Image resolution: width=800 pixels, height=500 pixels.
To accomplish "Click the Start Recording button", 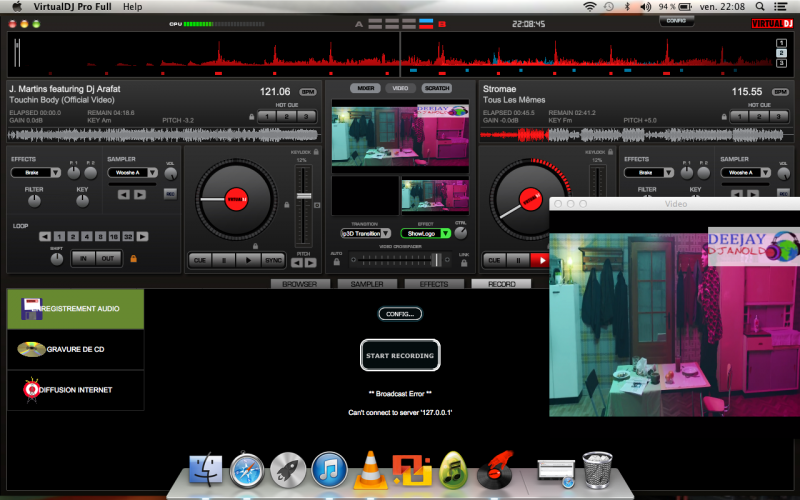I will pos(399,355).
